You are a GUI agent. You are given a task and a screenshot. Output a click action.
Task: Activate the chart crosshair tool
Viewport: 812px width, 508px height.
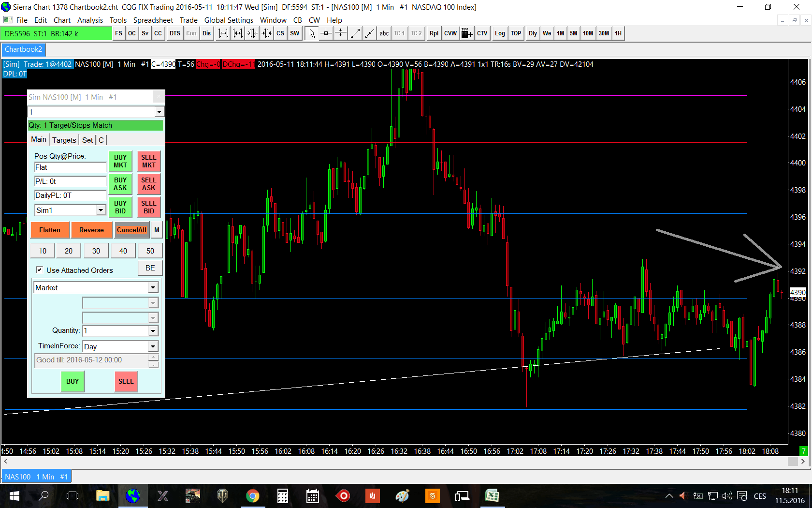326,33
